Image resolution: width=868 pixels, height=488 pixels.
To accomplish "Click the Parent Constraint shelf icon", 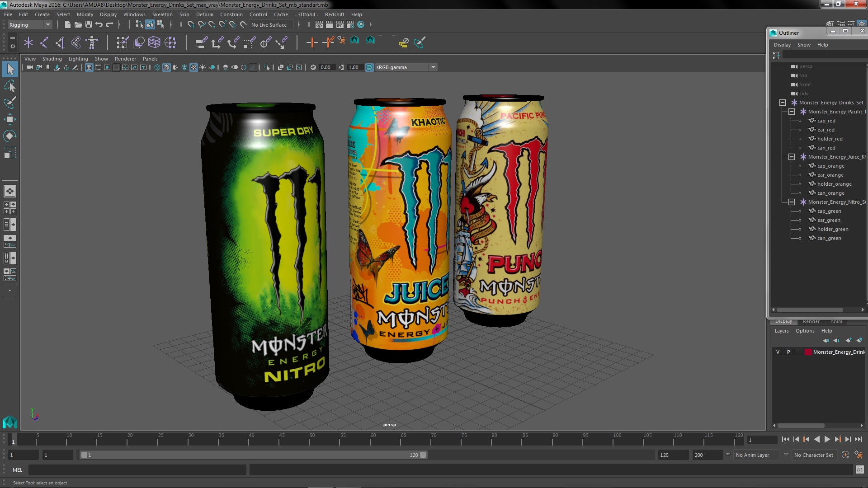I will 202,42.
